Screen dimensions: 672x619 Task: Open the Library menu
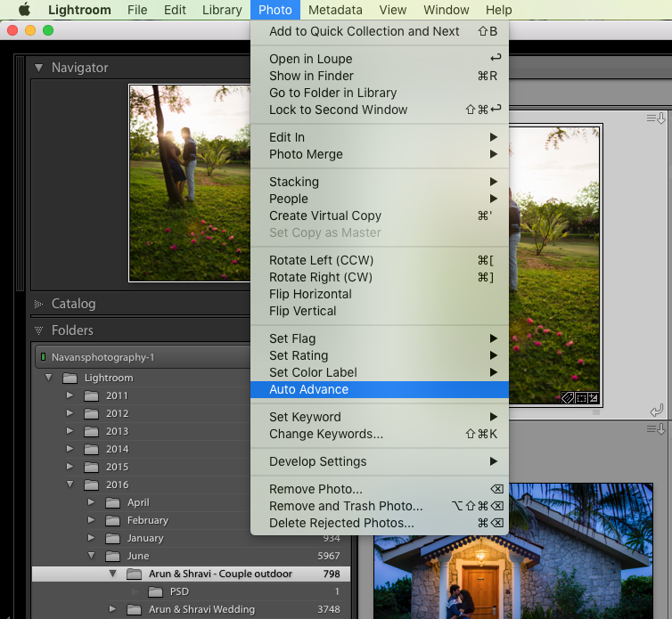(x=222, y=10)
